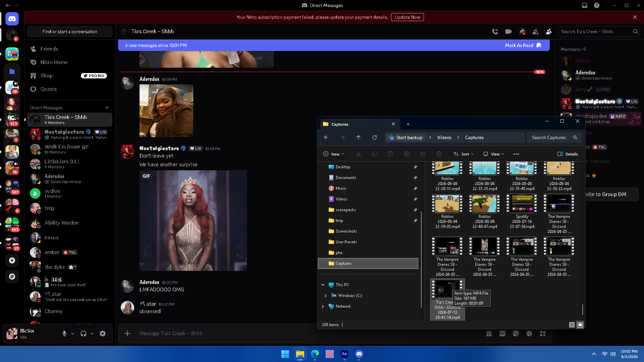Viewport: 644px width, 362px height.
Task: Dismiss the Nitro payment failed banner
Action: click(x=635, y=17)
